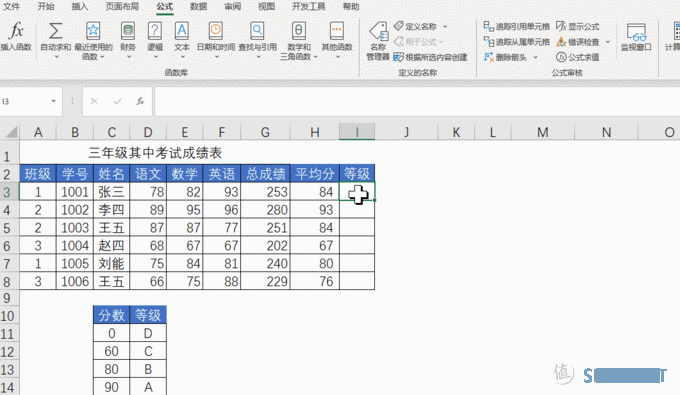Image resolution: width=680 pixels, height=395 pixels.
Task: Expand the Define Name dropdown arrow
Action: click(x=445, y=27)
